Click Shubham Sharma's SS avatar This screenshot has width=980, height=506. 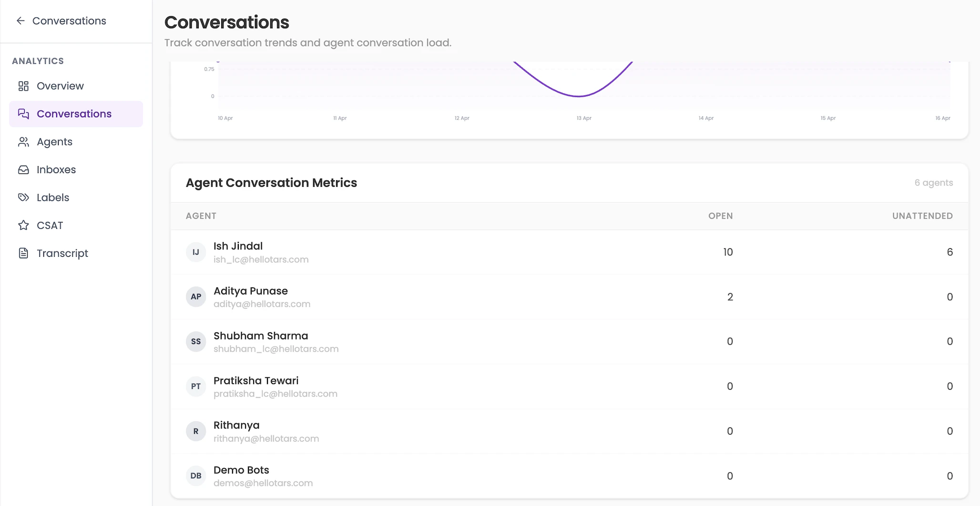tap(195, 341)
